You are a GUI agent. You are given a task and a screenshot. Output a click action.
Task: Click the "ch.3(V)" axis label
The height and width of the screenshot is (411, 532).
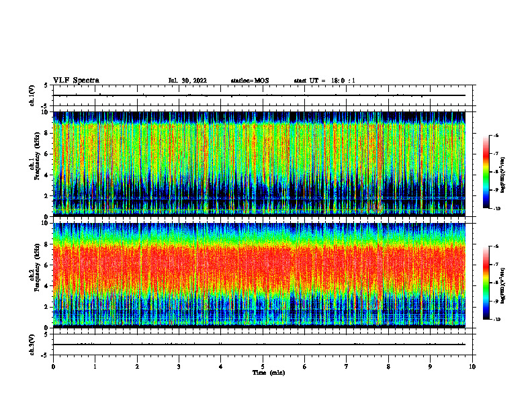click(32, 345)
